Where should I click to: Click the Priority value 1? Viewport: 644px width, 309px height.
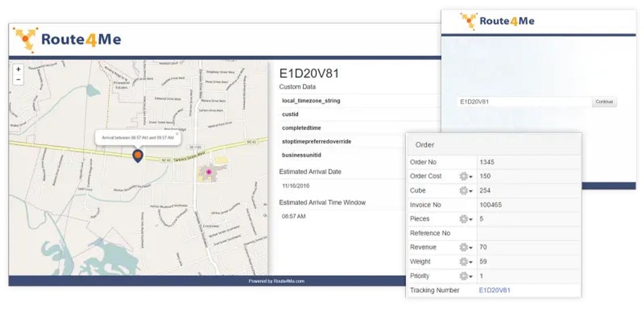click(x=481, y=276)
